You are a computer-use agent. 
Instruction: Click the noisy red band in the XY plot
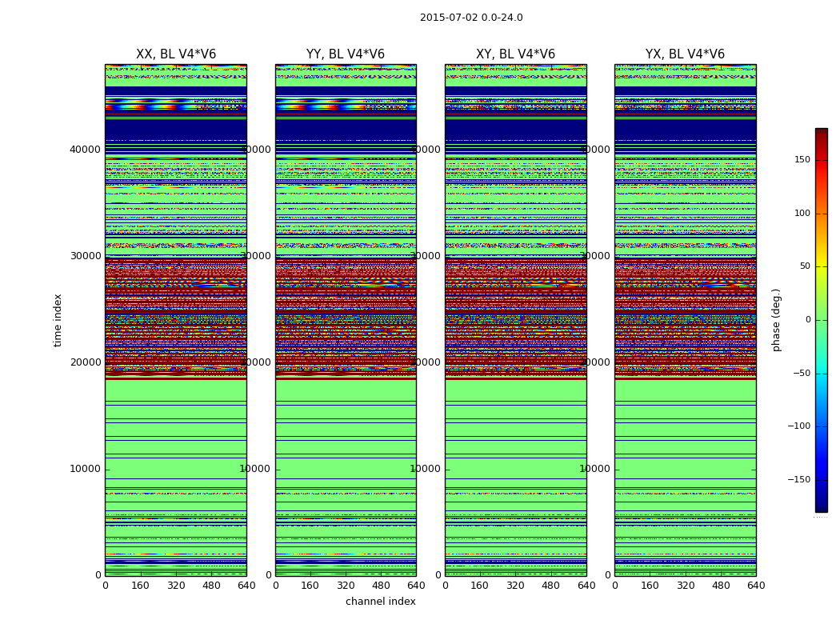tap(515, 316)
